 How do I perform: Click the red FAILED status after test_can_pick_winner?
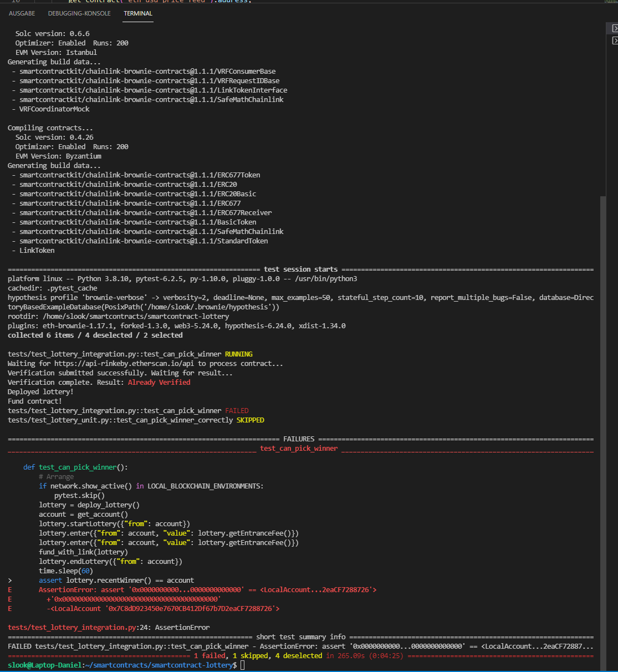click(237, 411)
